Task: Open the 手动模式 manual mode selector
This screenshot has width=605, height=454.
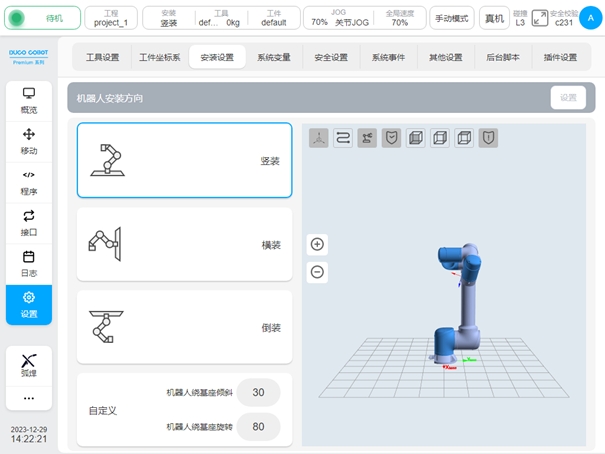Action: (452, 18)
